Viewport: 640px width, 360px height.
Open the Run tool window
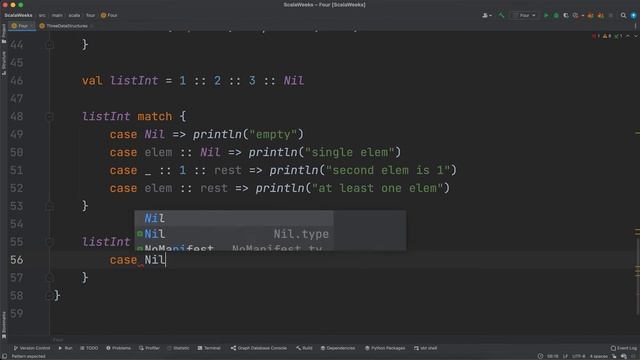[x=65, y=348]
